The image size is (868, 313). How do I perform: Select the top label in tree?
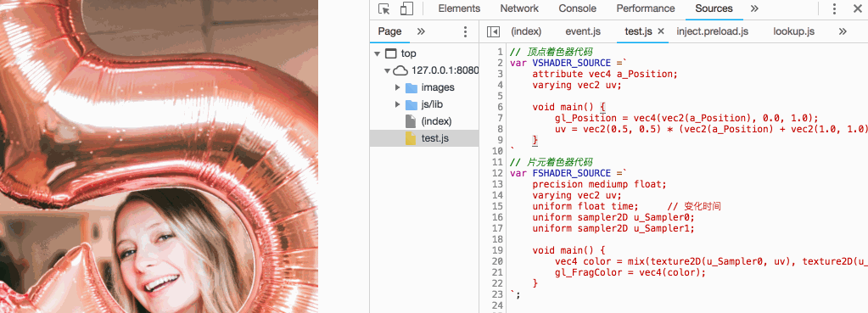click(x=408, y=53)
